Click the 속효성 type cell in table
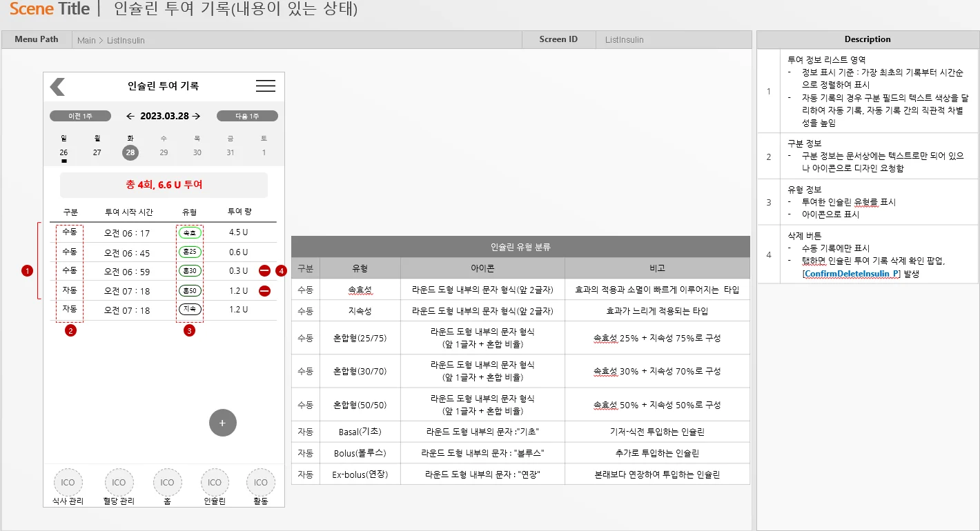 click(x=360, y=290)
